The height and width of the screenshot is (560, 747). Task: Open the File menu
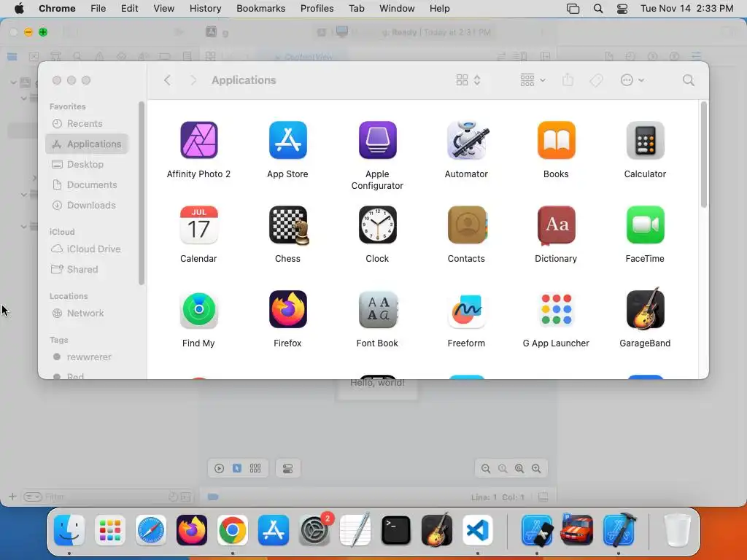coord(98,9)
